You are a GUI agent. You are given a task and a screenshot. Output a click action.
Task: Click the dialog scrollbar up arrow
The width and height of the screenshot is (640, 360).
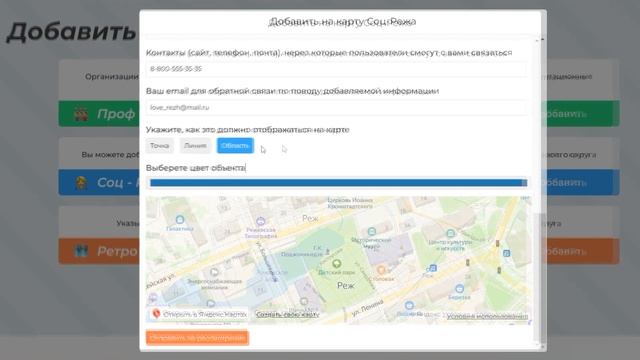542,39
